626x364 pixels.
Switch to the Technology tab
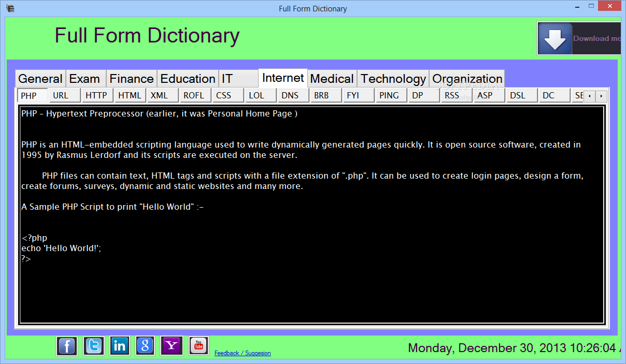pos(393,78)
